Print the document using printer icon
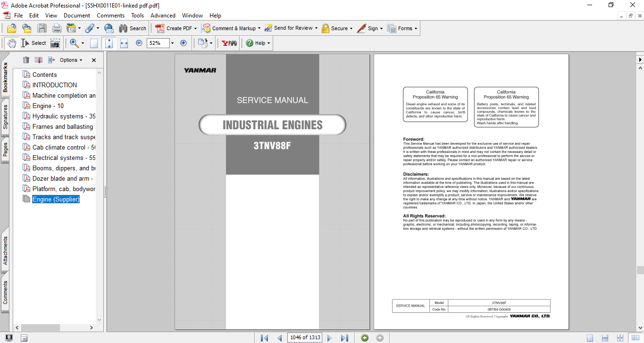 click(x=57, y=28)
